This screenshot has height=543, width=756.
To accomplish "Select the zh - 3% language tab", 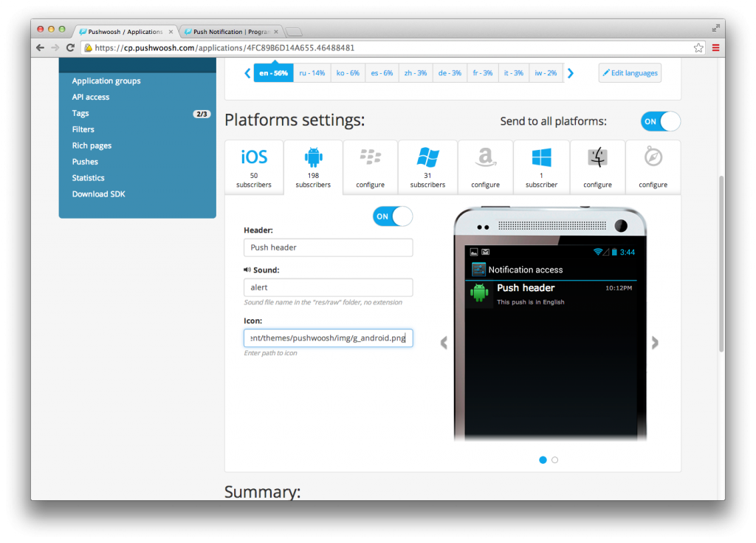I will coord(416,73).
